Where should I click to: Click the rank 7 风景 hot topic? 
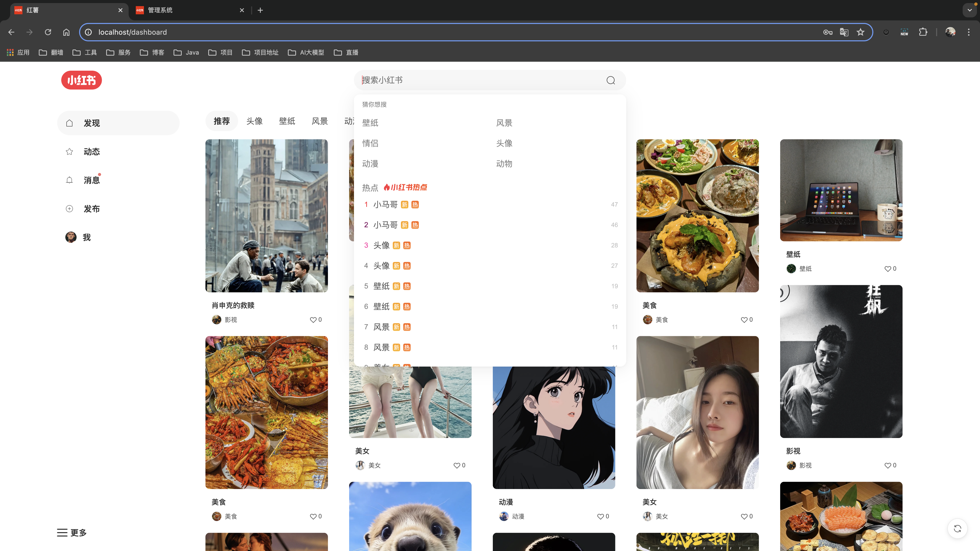click(490, 327)
